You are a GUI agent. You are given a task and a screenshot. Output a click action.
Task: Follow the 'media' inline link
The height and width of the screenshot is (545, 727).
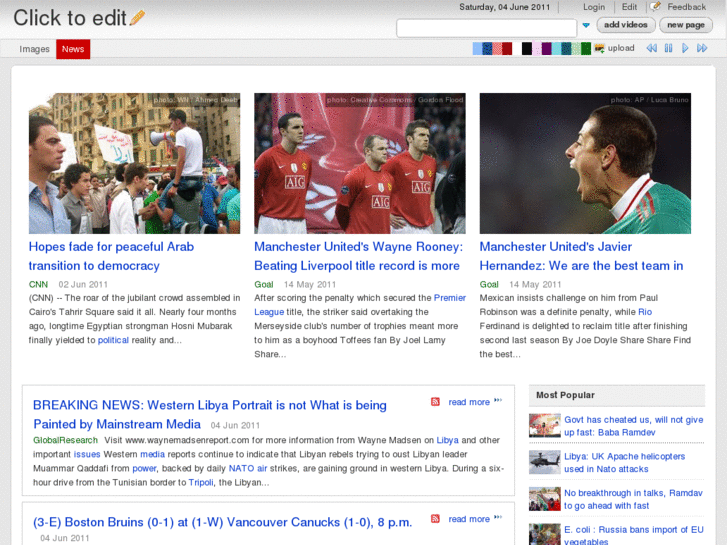tap(153, 454)
